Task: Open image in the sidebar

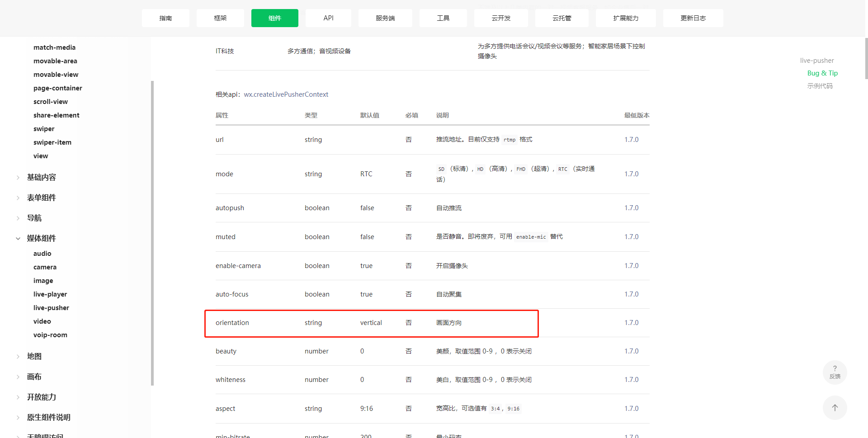Action: (x=43, y=281)
